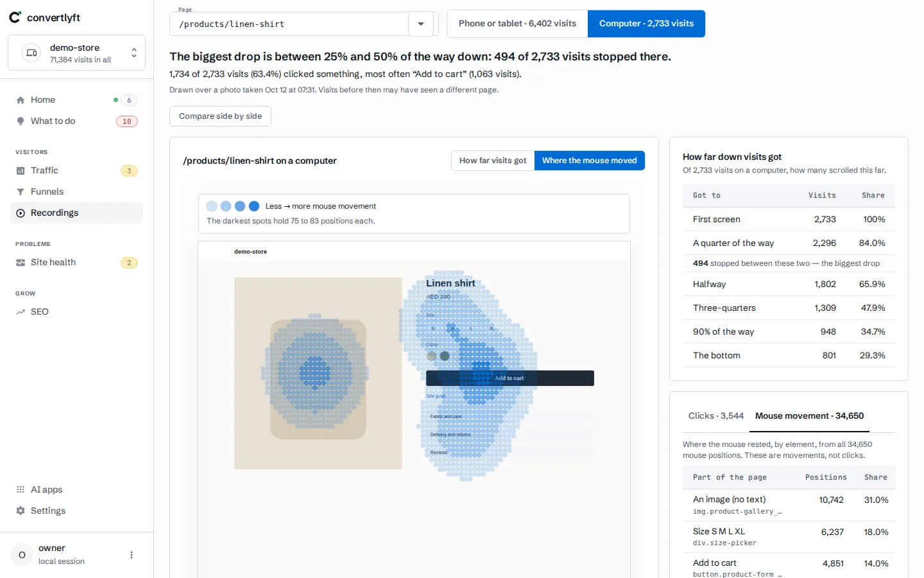924x578 pixels.
Task: Click the AI apps grid icon
Action: (x=21, y=489)
